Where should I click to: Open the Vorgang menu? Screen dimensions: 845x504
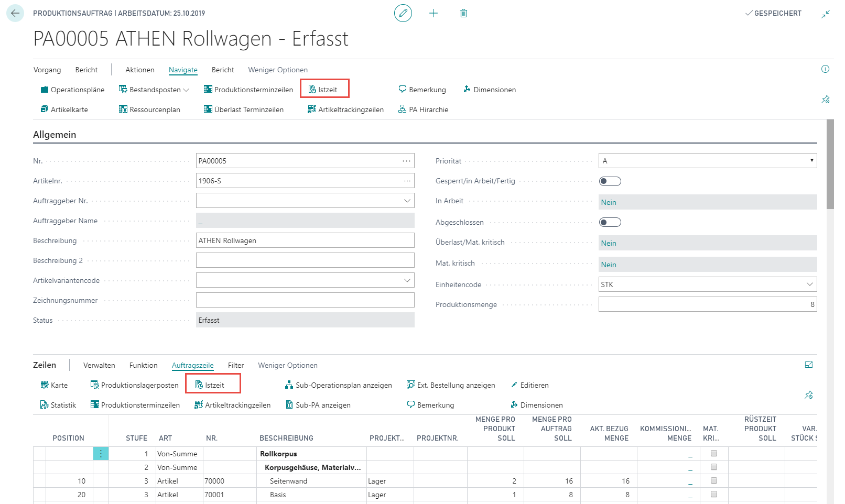coord(47,70)
